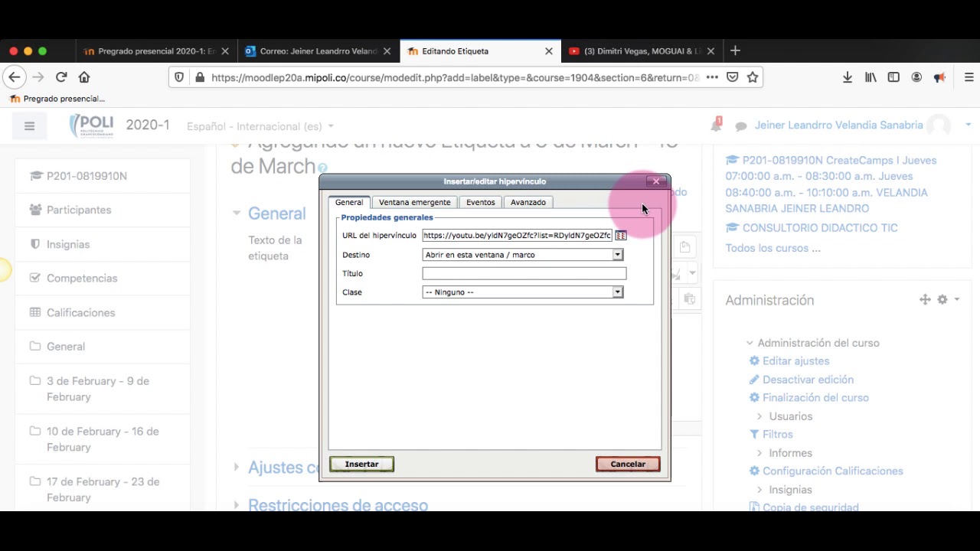Switch to the Ventana emergente tab
Image resolution: width=980 pixels, height=551 pixels.
click(x=414, y=202)
